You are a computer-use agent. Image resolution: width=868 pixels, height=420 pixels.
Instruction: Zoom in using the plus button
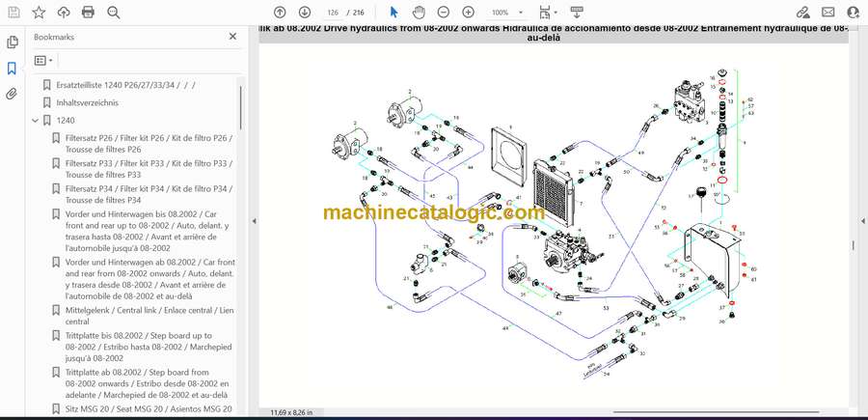469,13
